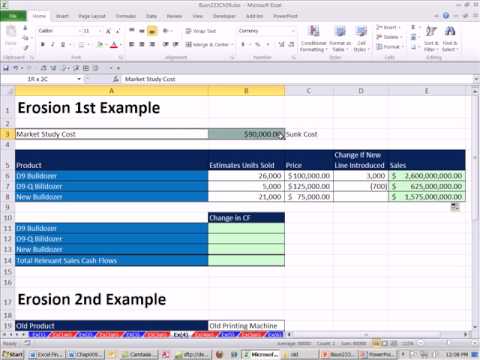
Task: Decrease font size with Shrink Font
Action: click(x=118, y=31)
